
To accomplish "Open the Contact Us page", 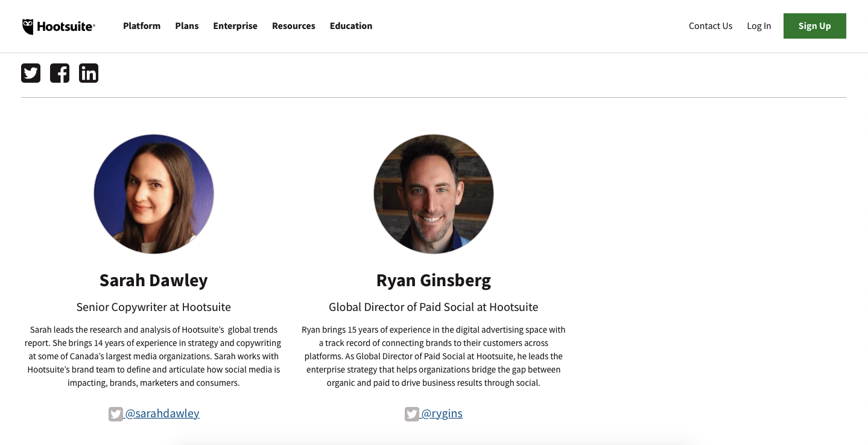I will point(710,26).
